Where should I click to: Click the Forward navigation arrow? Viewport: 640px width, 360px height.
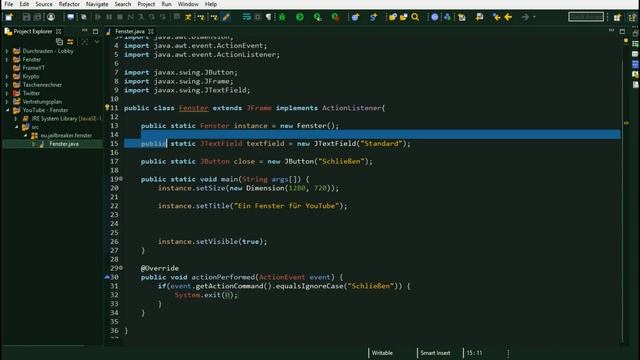[526, 17]
